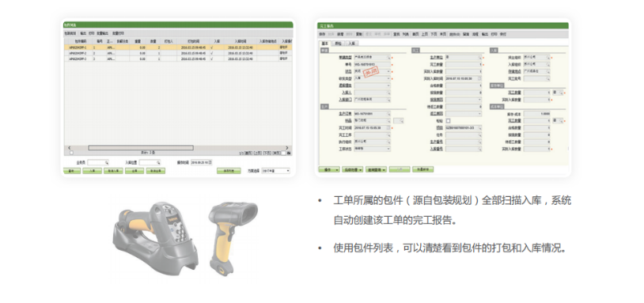Click the lookup icon in 生产订单 field

click(388, 113)
